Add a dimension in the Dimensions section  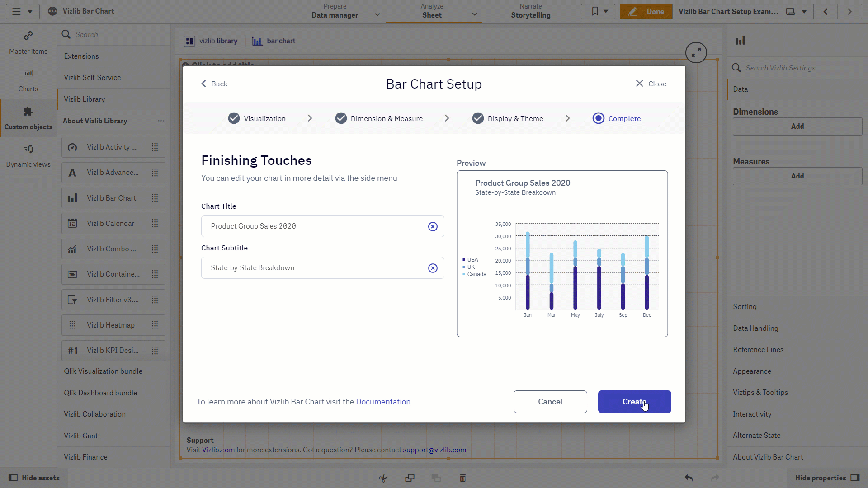[x=797, y=127]
